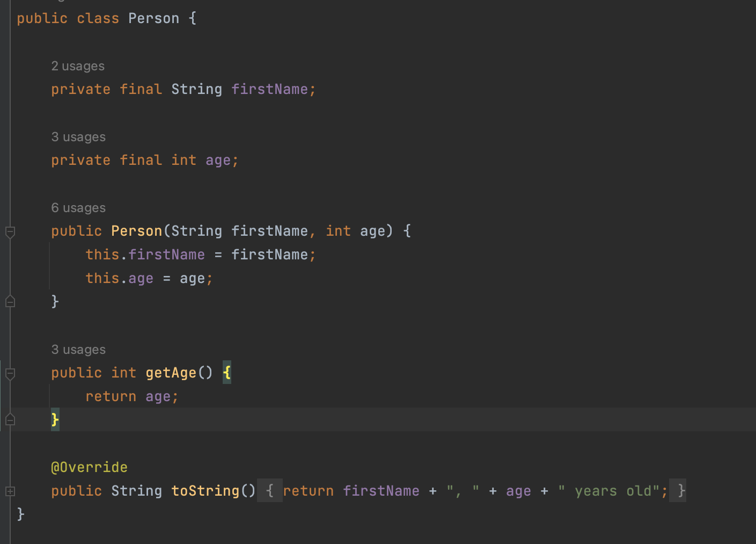Click 'int age' constructor parameter
This screenshot has width=756, height=544.
tap(355, 231)
